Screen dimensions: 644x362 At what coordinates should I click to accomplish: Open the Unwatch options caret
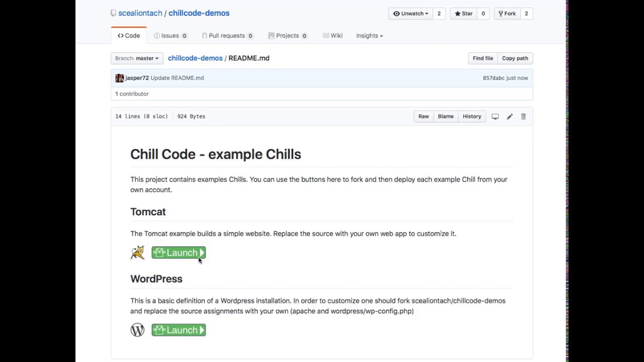(x=426, y=14)
